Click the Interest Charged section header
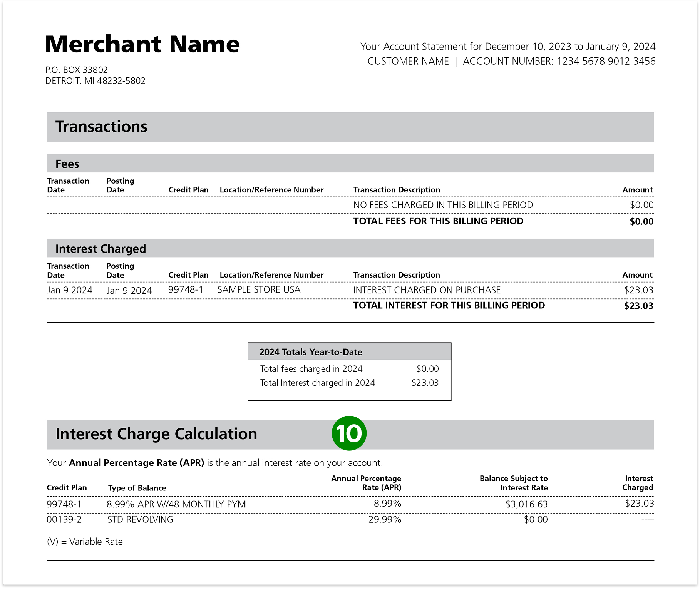The width and height of the screenshot is (700, 589). pos(350,248)
